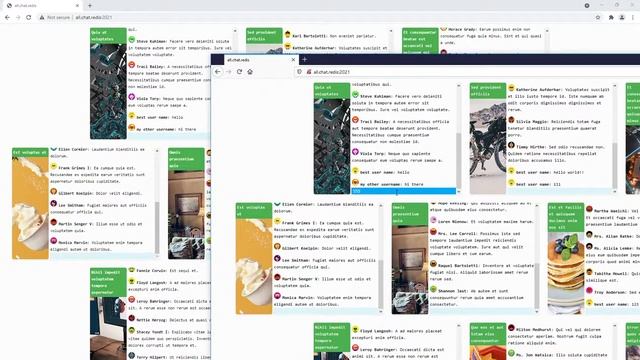The width and height of the screenshot is (640, 360).
Task: Click Martin Senger's avatar in Firefox window
Action: pos(278,278)
